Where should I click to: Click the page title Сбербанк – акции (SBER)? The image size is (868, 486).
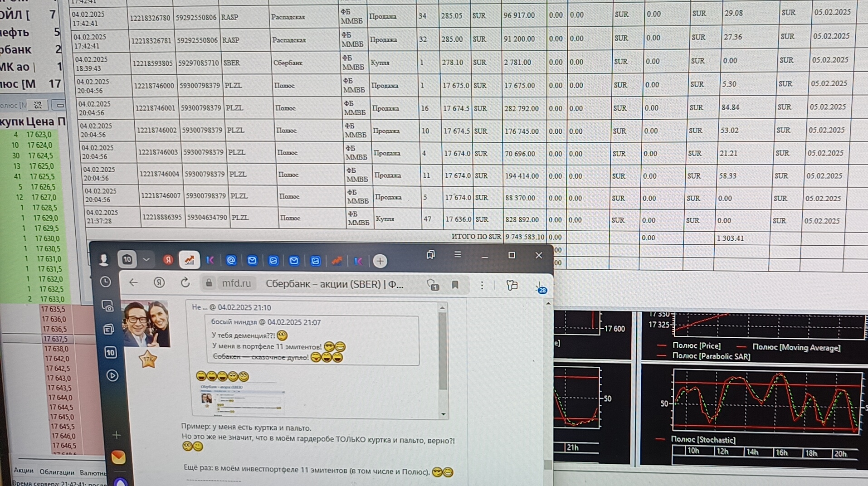coord(334,284)
